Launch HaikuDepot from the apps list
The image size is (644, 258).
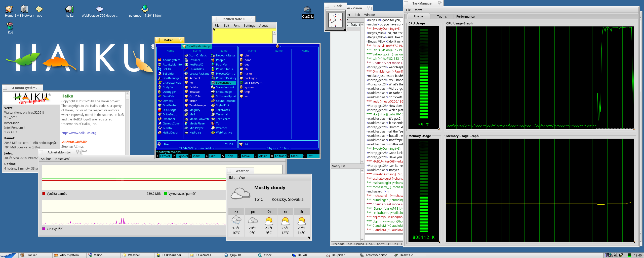click(x=170, y=133)
